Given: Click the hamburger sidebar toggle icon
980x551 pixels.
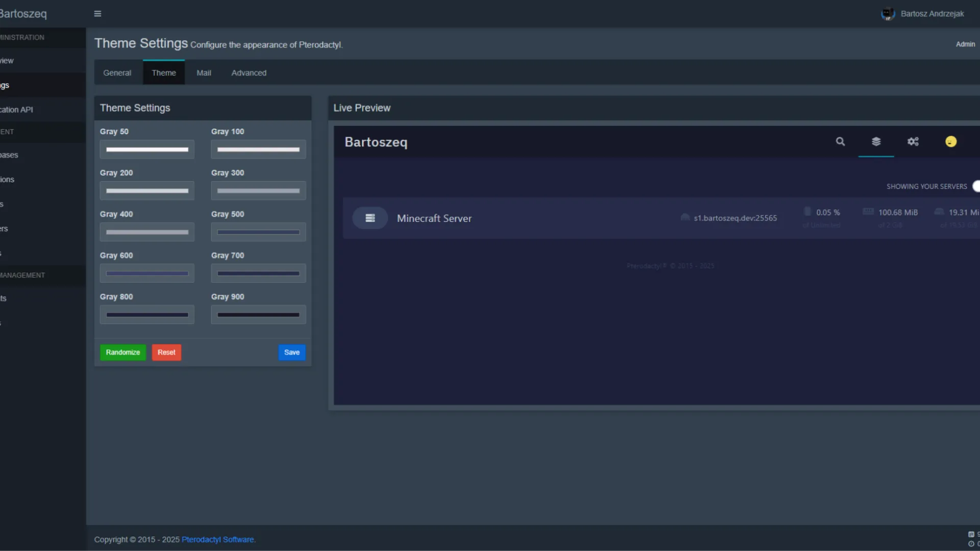Looking at the screenshot, I should point(97,14).
